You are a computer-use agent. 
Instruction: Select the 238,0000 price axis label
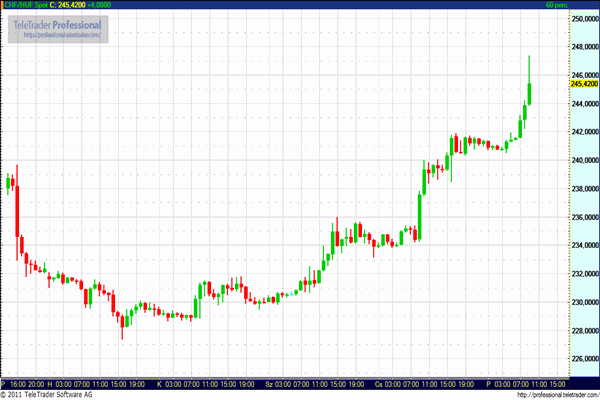585,188
